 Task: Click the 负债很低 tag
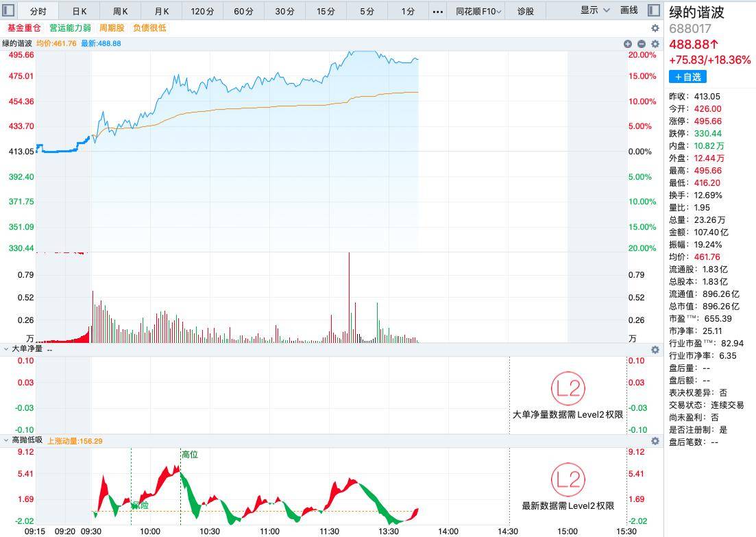coord(149,28)
